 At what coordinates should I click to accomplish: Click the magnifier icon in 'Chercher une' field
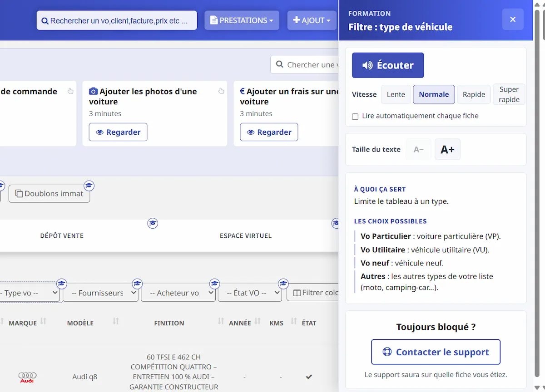tap(280, 65)
